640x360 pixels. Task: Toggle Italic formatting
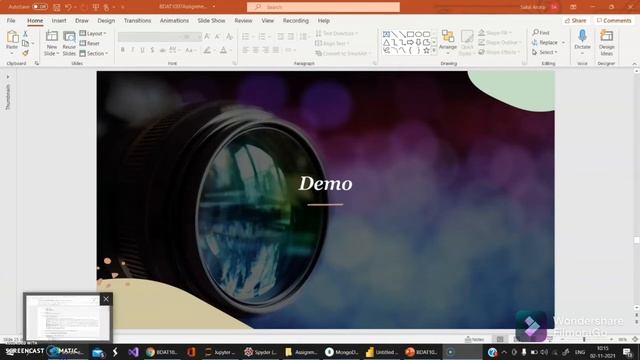(x=133, y=50)
